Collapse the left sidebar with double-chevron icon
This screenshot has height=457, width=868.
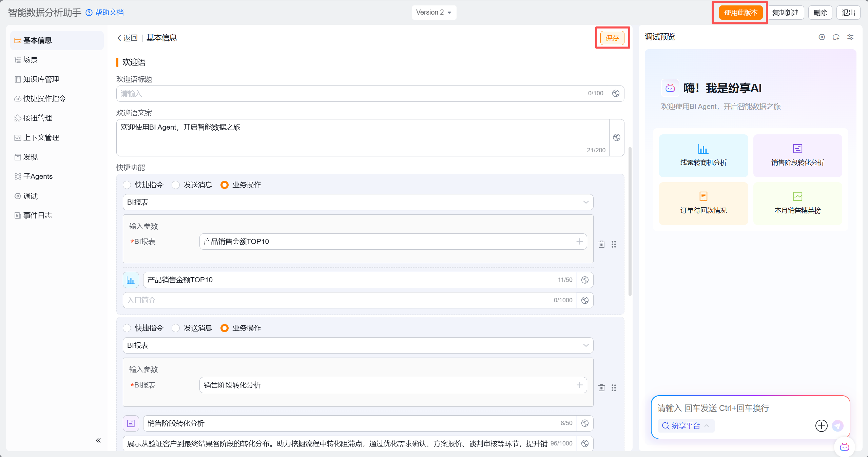pos(98,440)
